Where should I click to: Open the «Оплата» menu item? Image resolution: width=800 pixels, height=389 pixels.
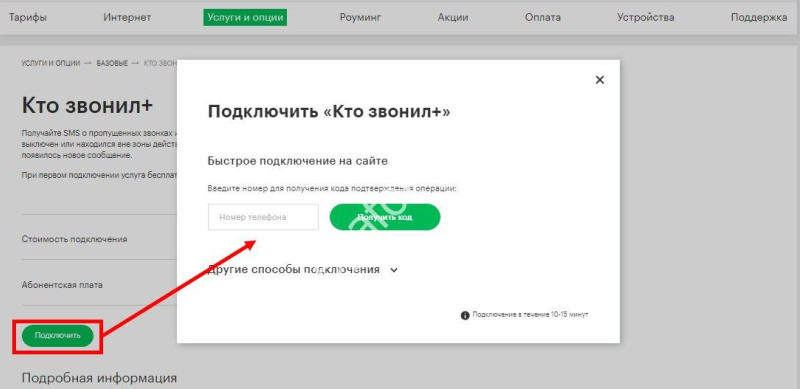(x=542, y=17)
